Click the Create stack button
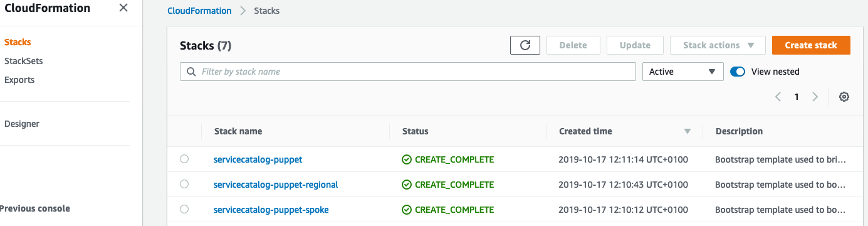The height and width of the screenshot is (226, 868). click(x=811, y=45)
